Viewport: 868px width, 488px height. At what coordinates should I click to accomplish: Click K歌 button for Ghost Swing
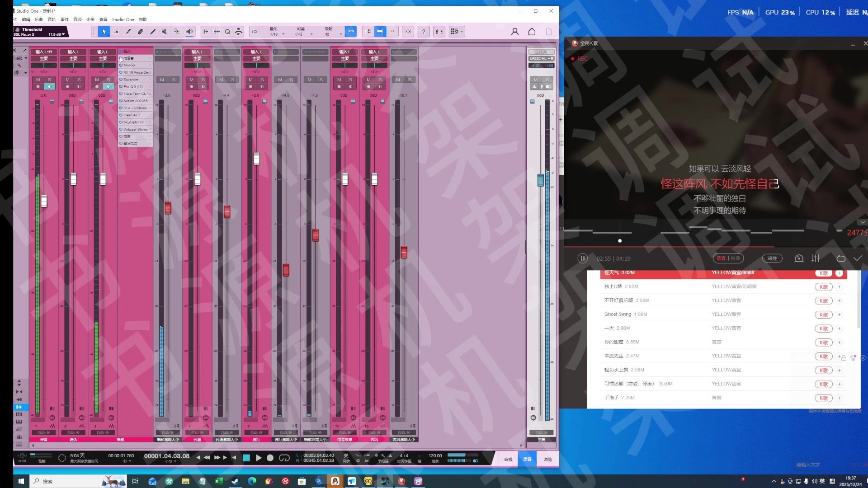823,314
